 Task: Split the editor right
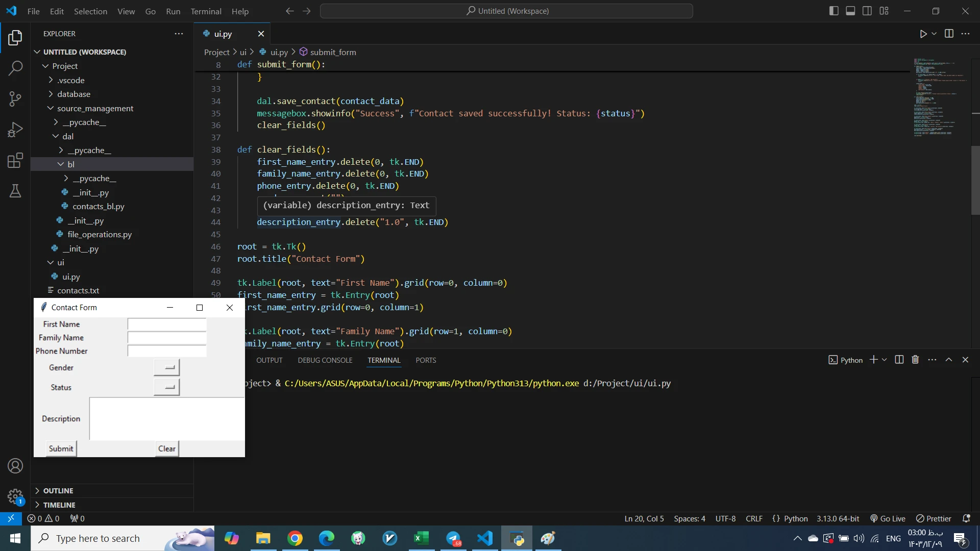pos(949,34)
